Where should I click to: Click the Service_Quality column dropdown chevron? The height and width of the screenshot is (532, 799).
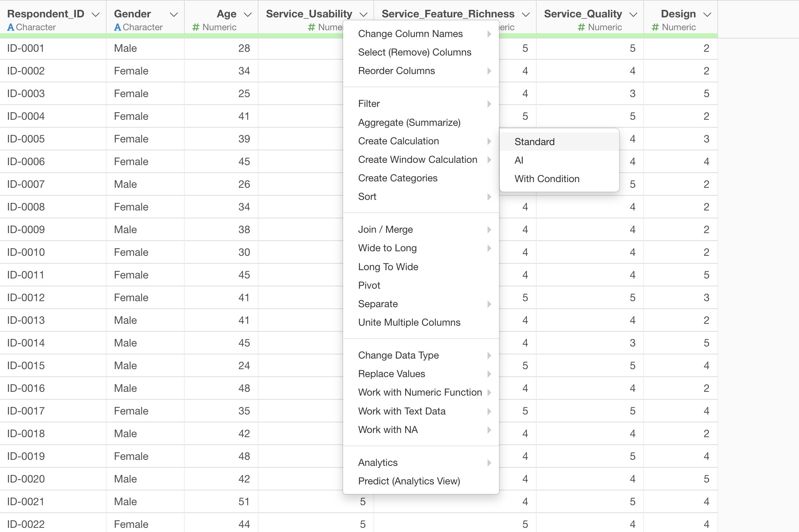coord(633,15)
